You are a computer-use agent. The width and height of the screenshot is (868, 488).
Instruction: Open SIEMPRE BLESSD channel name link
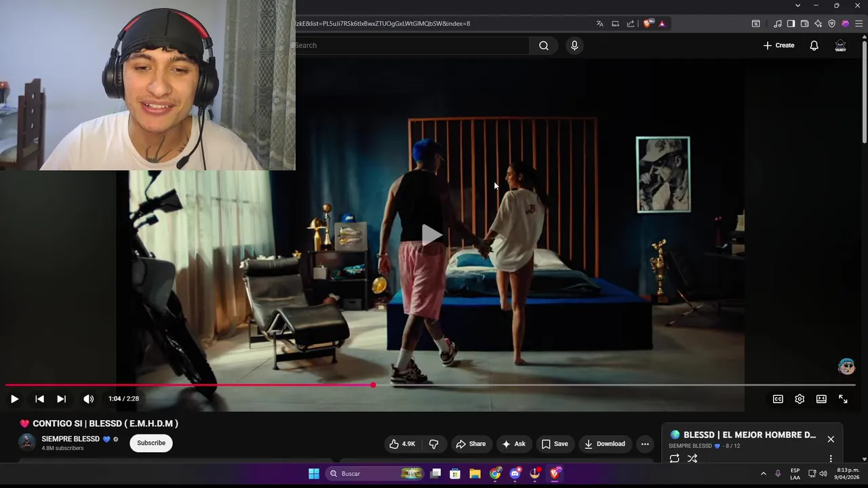71,439
